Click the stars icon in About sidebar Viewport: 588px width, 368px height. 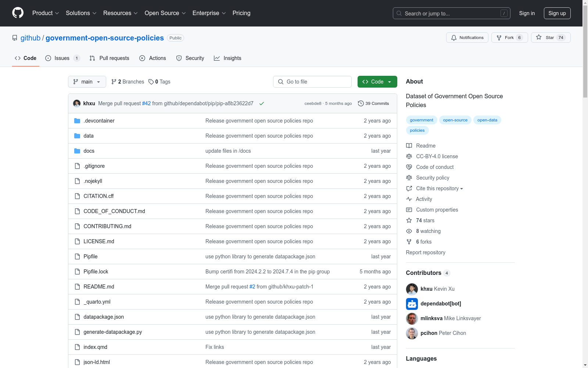pyautogui.click(x=409, y=220)
